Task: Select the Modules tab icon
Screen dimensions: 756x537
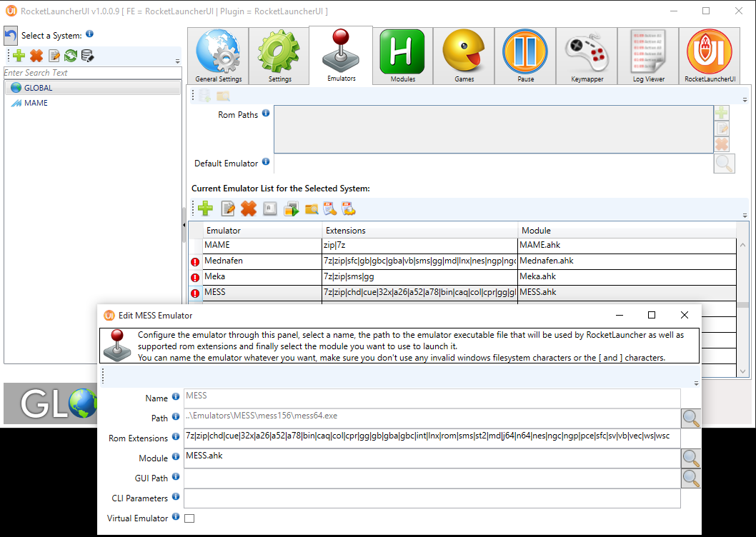Action: [x=402, y=56]
